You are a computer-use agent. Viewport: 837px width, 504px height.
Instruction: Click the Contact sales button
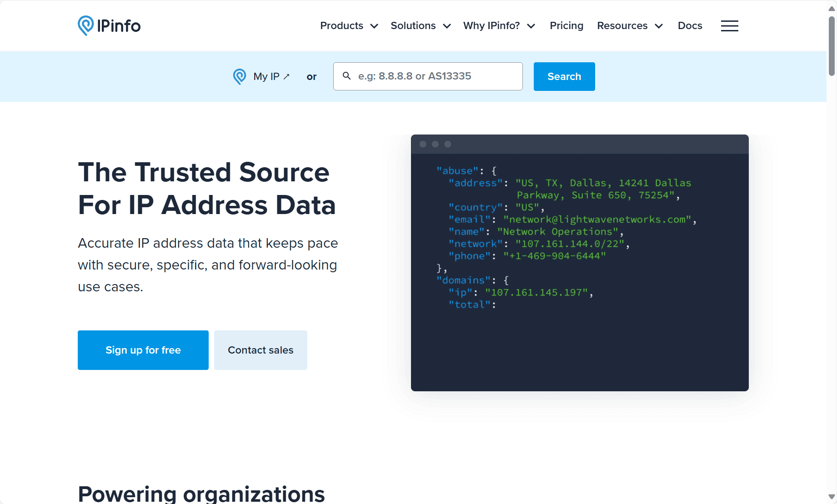pyautogui.click(x=261, y=350)
